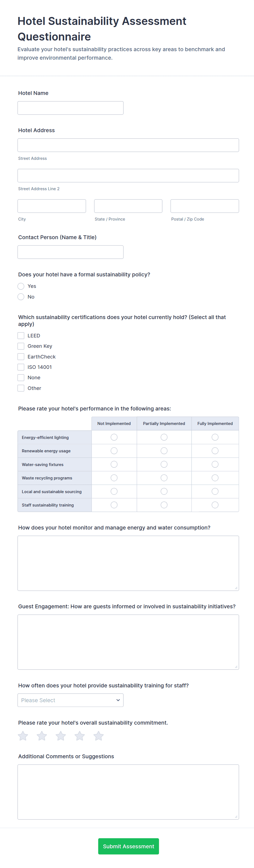
Task: Select 'Yes' for formal sustainability policy
Action: coord(21,286)
